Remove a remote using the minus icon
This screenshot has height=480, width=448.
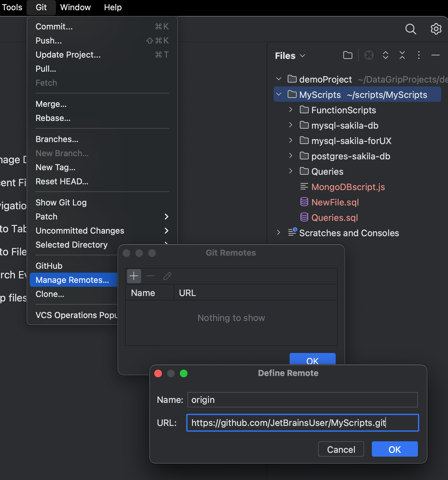(150, 276)
